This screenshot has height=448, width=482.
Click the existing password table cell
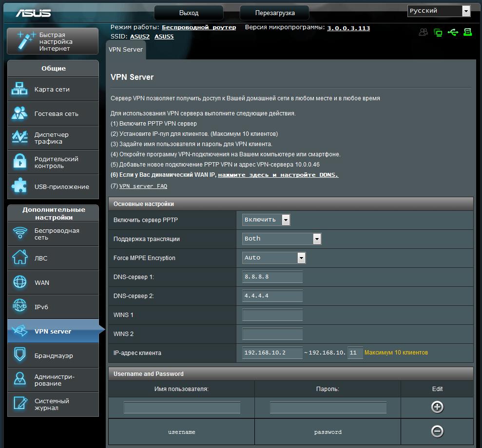point(328,432)
